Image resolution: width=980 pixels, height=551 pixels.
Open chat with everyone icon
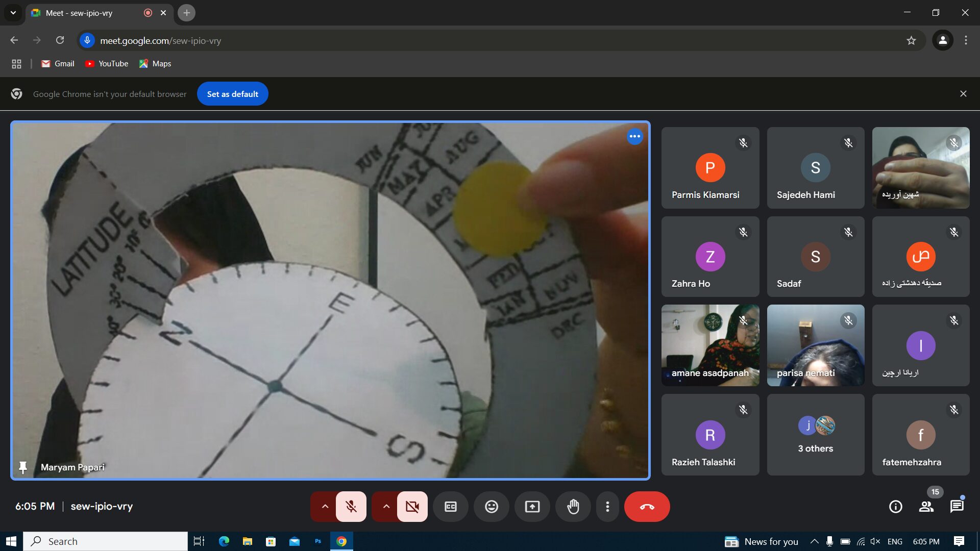[957, 507]
